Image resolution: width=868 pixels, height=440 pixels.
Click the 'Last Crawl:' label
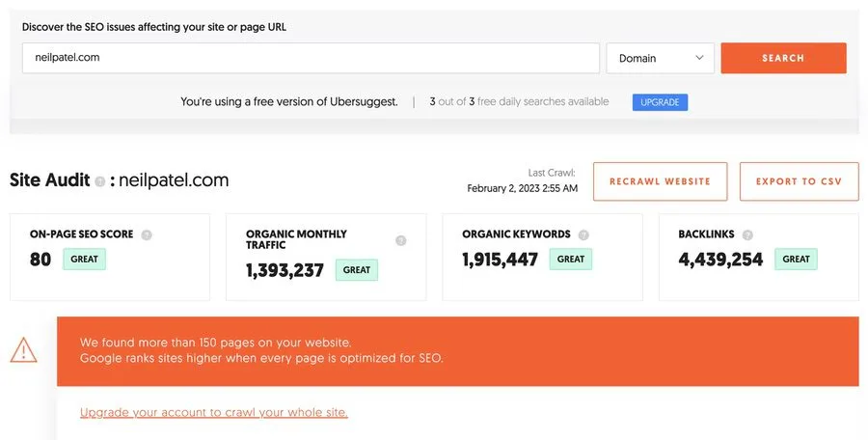pos(552,173)
